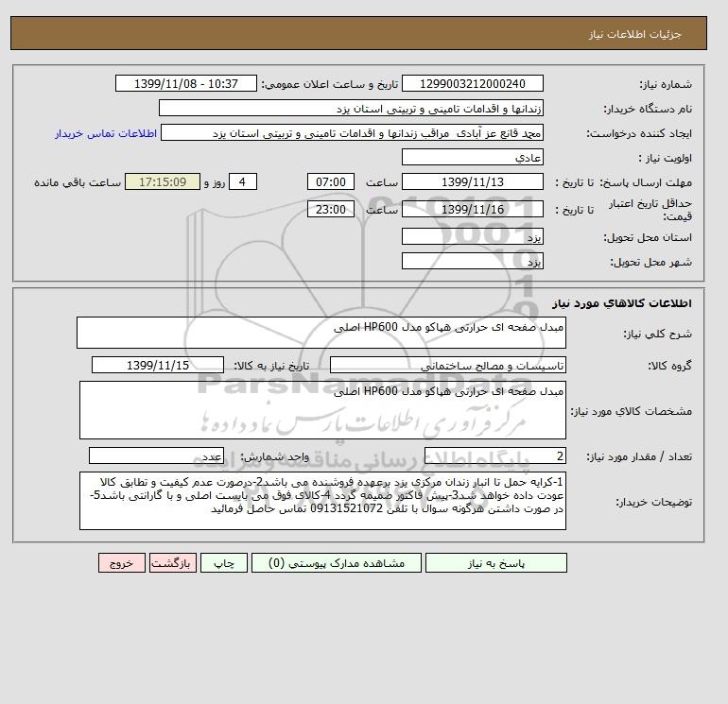Click the price validity time 23:00
Image resolution: width=728 pixels, height=704 pixels.
point(331,209)
